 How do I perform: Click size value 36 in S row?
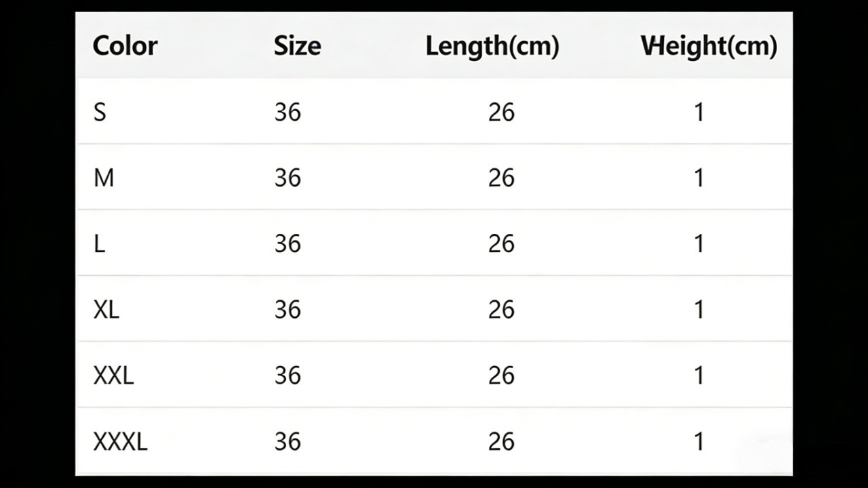pos(288,112)
